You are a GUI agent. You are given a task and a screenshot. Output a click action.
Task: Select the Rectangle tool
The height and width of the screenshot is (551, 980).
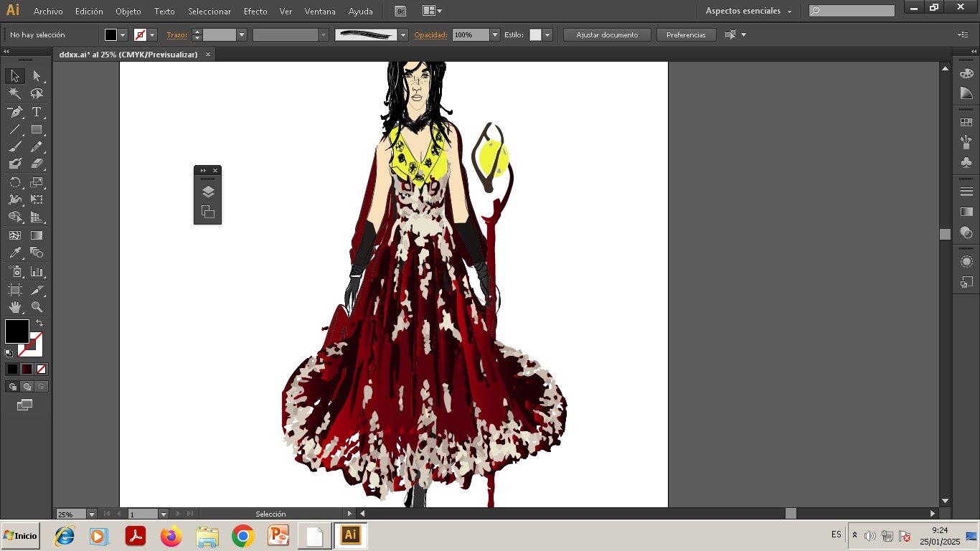(37, 130)
